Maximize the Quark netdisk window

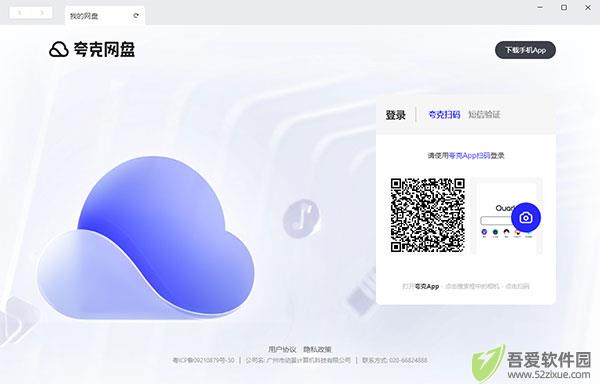pyautogui.click(x=564, y=8)
